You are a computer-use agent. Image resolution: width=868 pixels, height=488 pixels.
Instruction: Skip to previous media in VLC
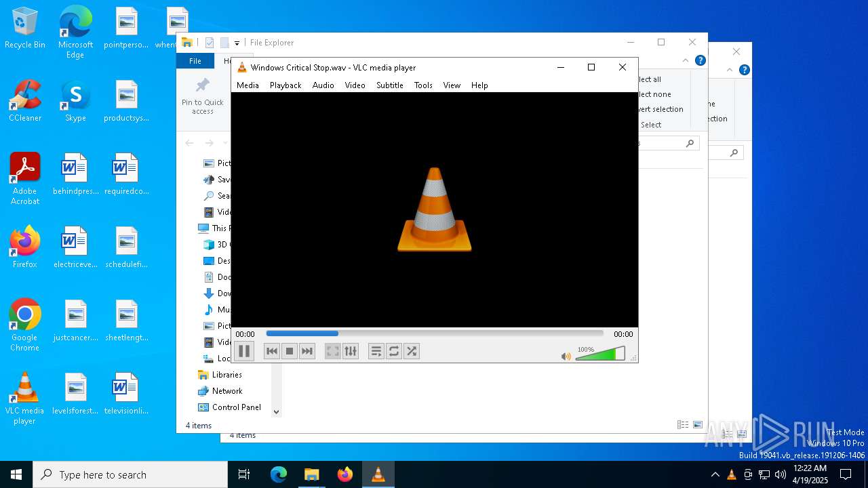click(x=272, y=351)
